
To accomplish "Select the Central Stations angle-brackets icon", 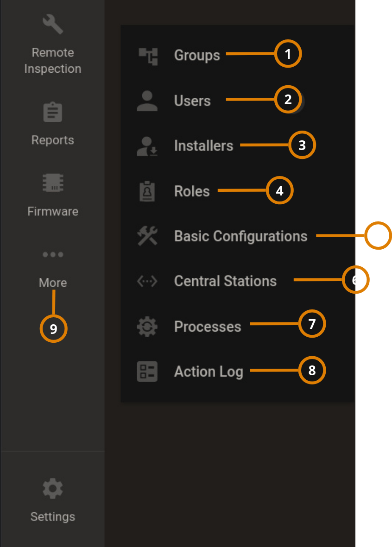I will click(x=146, y=281).
